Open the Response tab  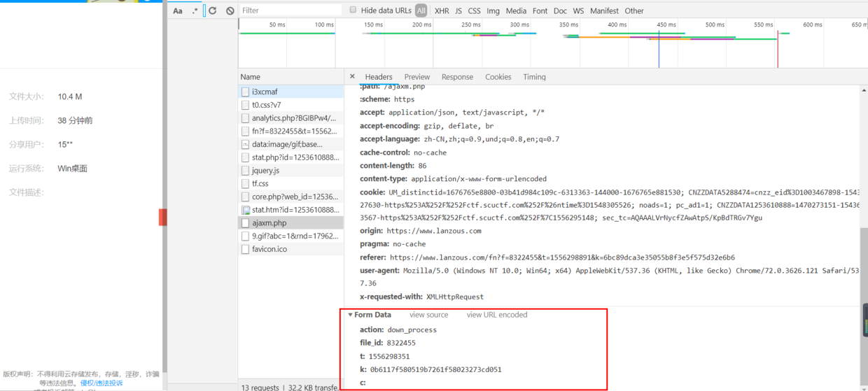tap(457, 77)
